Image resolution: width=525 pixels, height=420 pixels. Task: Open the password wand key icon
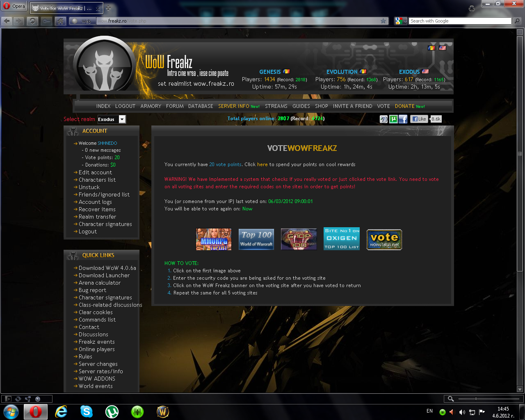coord(46,21)
